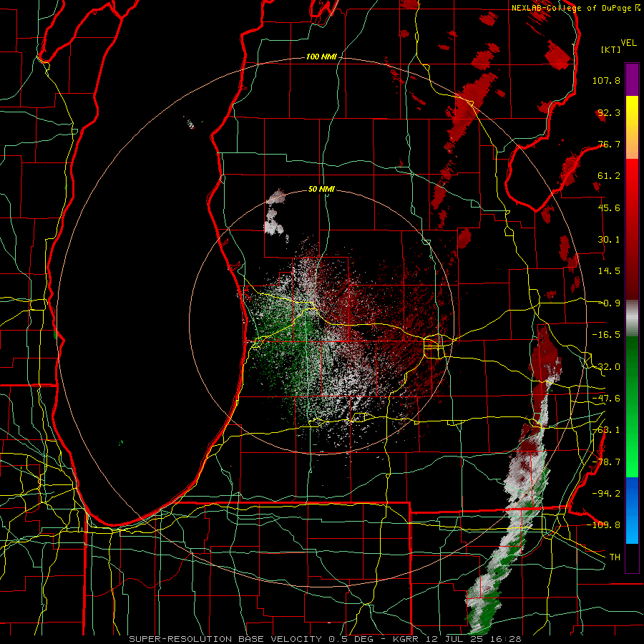
Task: Select the -16.5 velocity scale value
Action: click(x=606, y=335)
